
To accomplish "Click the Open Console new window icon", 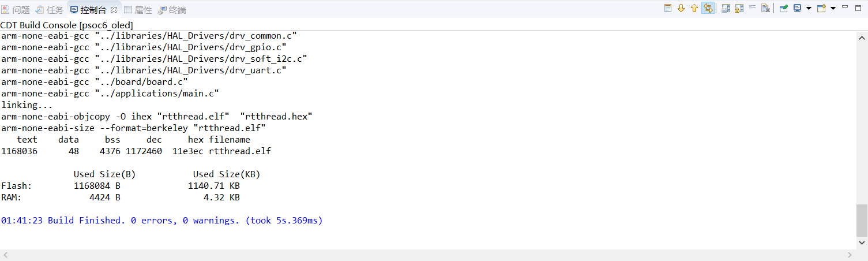I will click(x=821, y=9).
